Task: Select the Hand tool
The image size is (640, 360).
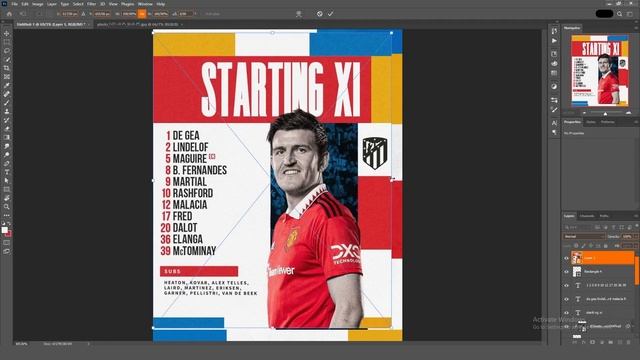Action: (x=7, y=198)
